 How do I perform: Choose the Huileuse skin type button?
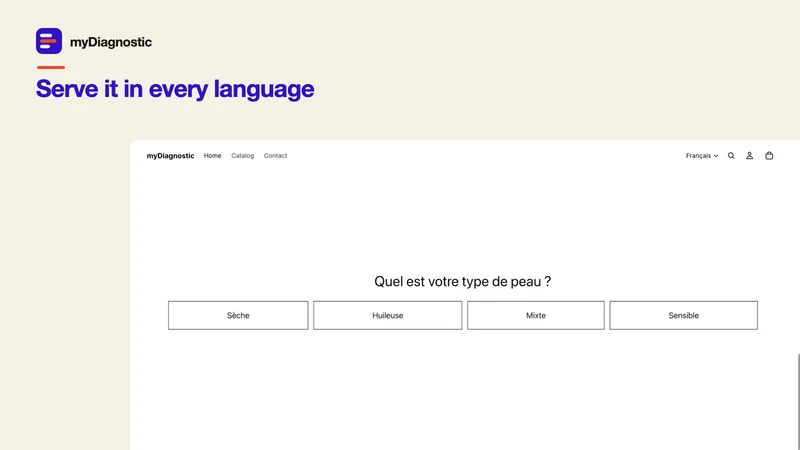pos(388,315)
